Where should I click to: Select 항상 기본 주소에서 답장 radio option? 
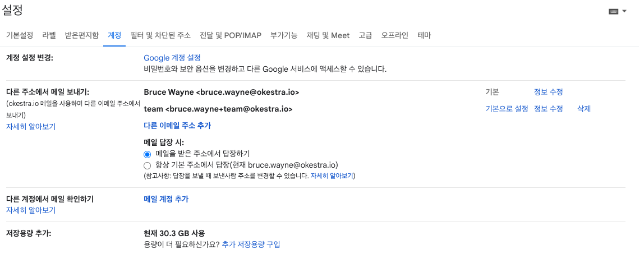(x=148, y=166)
